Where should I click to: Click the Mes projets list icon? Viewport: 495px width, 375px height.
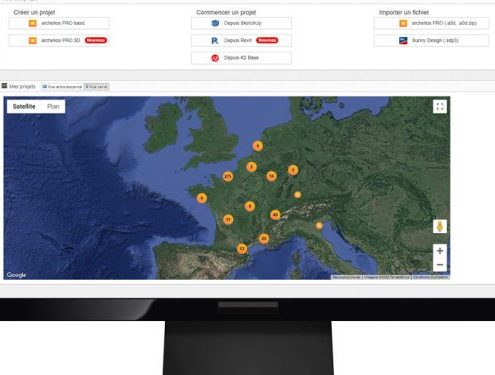click(x=4, y=86)
